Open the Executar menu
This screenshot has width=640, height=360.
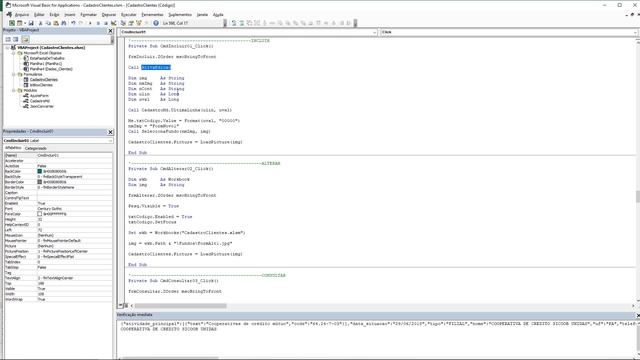click(x=129, y=14)
